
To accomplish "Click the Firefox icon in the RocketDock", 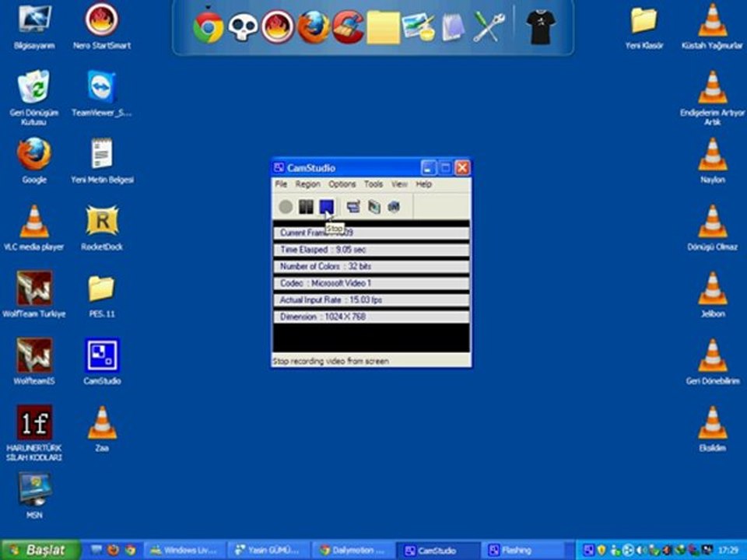I will pyautogui.click(x=313, y=28).
